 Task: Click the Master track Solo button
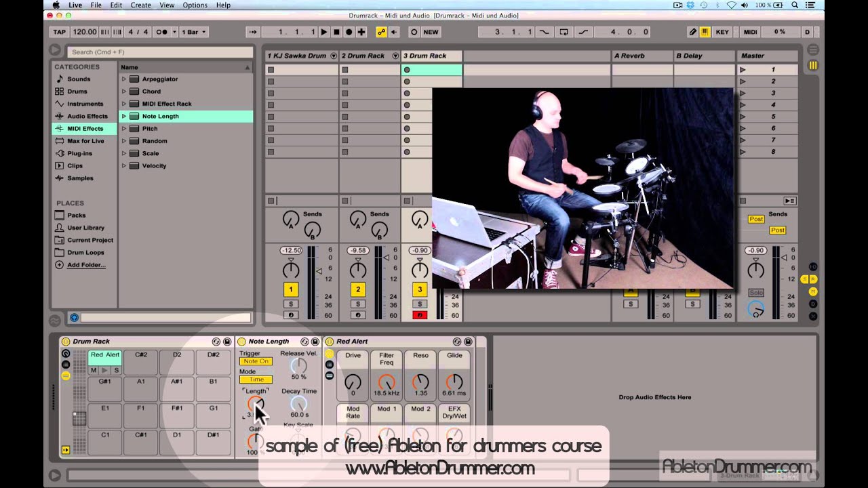point(755,293)
